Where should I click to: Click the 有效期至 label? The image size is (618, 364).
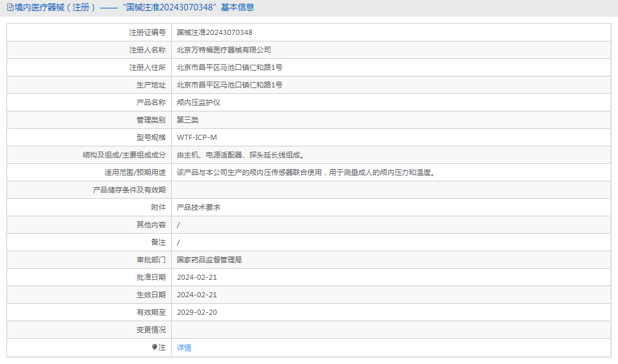click(151, 312)
